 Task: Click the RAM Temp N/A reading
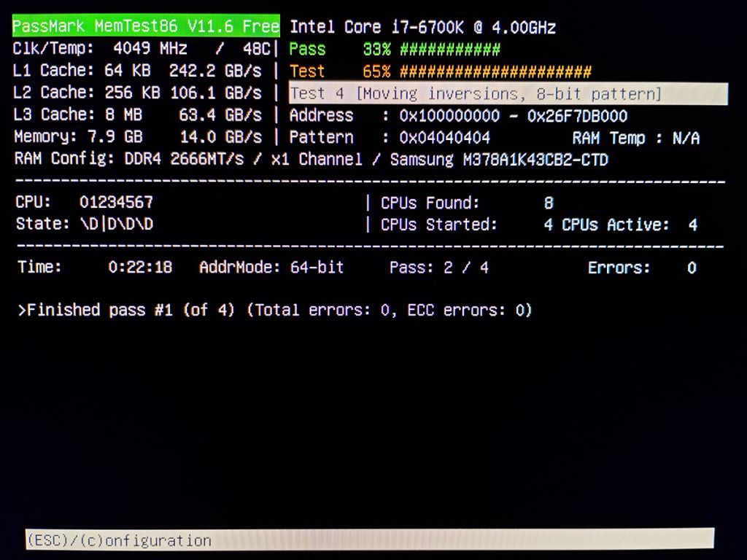click(x=636, y=138)
